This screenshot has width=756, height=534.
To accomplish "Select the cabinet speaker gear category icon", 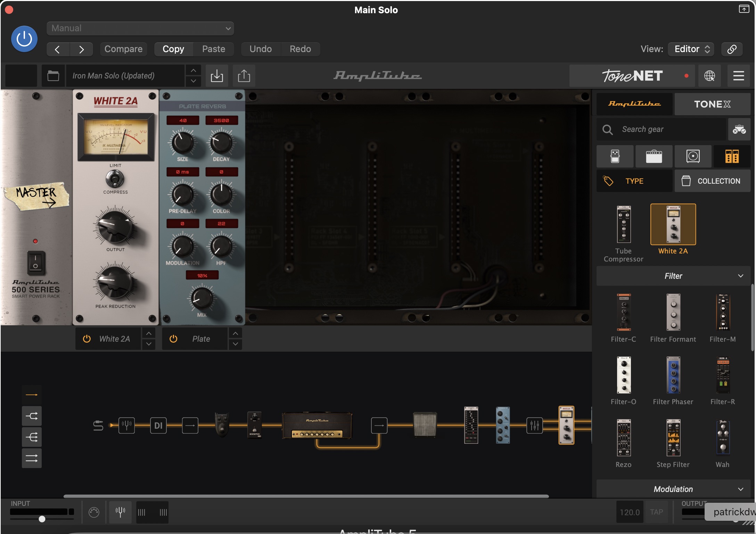I will 693,156.
